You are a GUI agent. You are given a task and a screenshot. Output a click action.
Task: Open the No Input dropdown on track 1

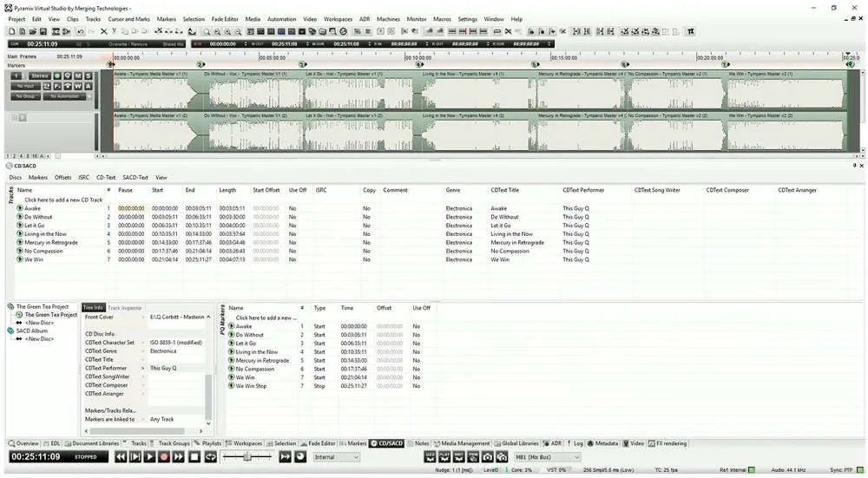pos(25,86)
